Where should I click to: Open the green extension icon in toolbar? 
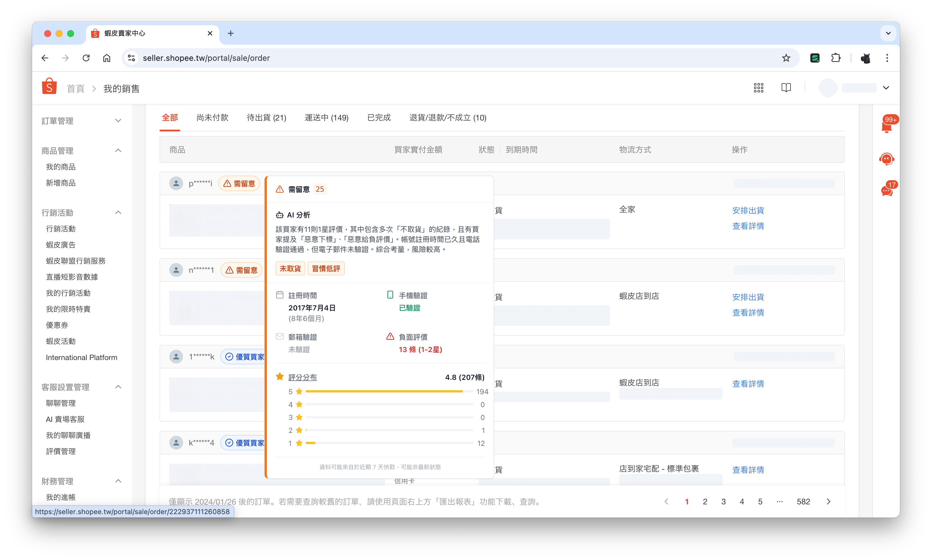(x=815, y=58)
